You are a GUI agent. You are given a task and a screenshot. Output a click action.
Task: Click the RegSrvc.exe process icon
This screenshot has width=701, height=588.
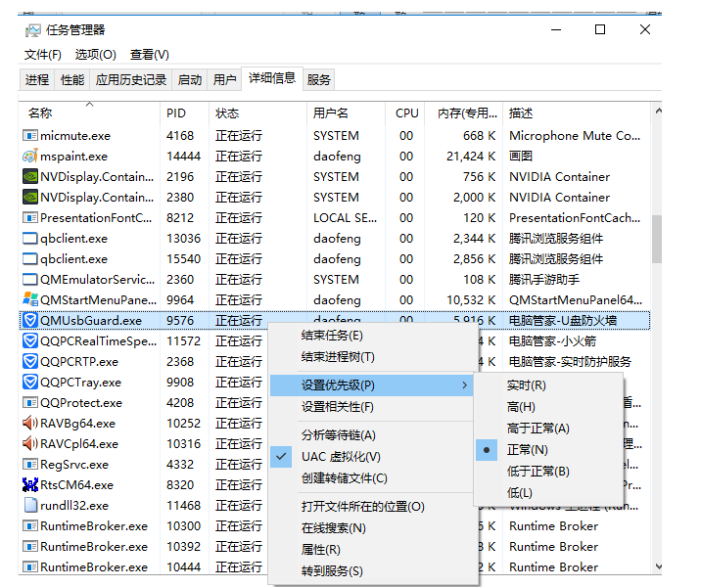click(x=30, y=464)
